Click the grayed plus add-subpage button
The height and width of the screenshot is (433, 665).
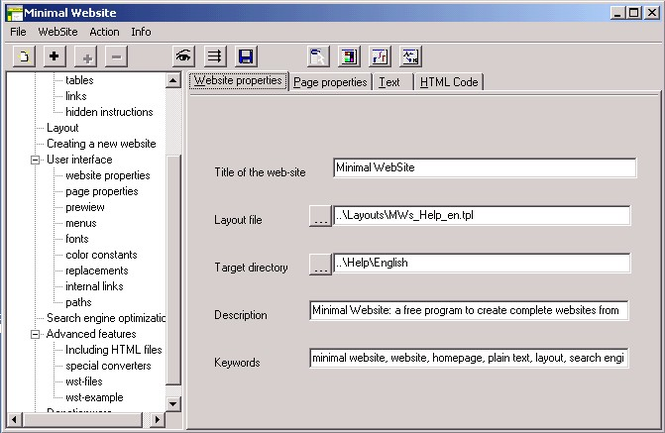pos(86,56)
